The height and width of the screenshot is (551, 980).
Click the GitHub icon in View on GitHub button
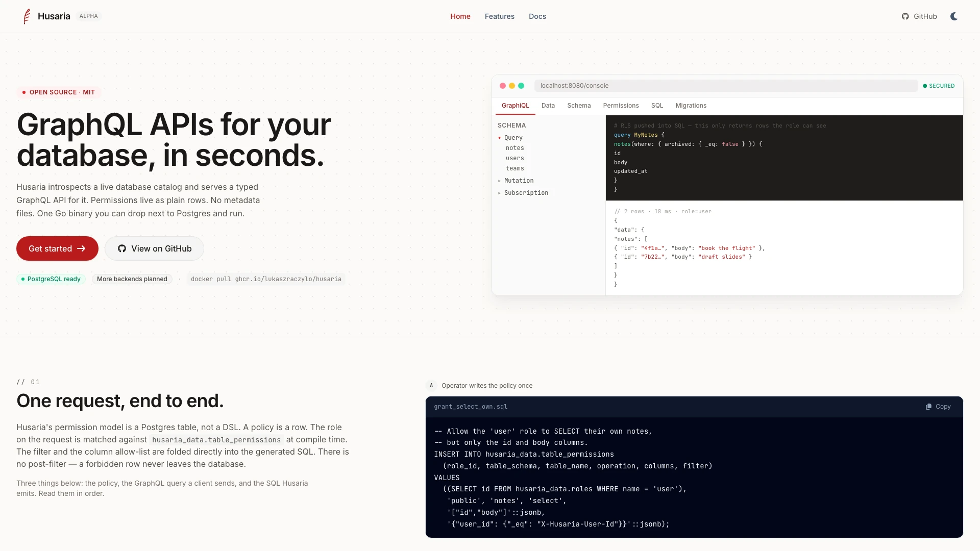coord(122,248)
